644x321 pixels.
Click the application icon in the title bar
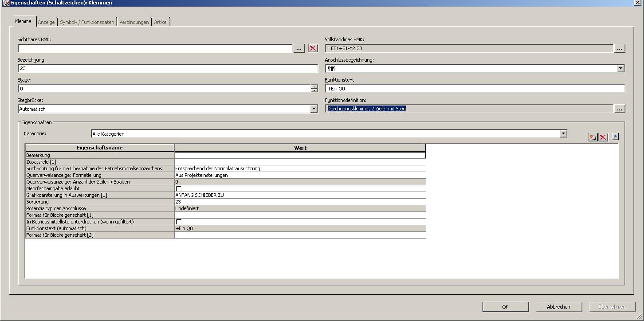(x=6, y=3)
